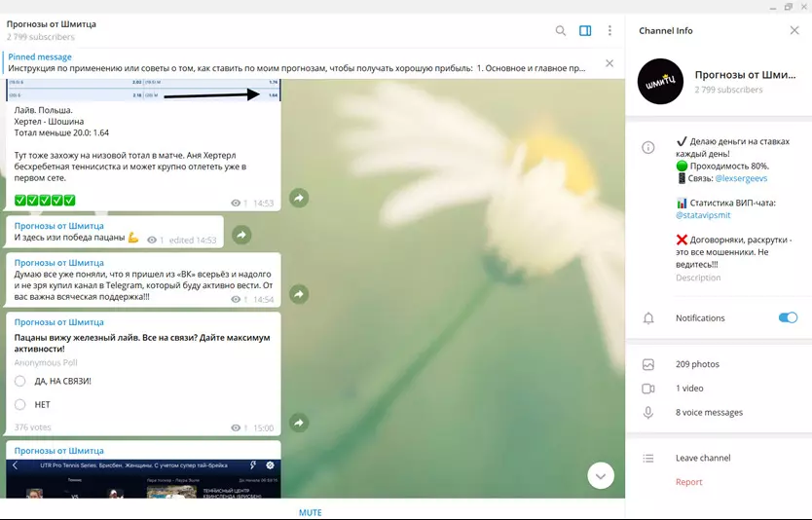Select the poll option ДА, НА СВЯЗИ!
The image size is (812, 520).
(19, 381)
